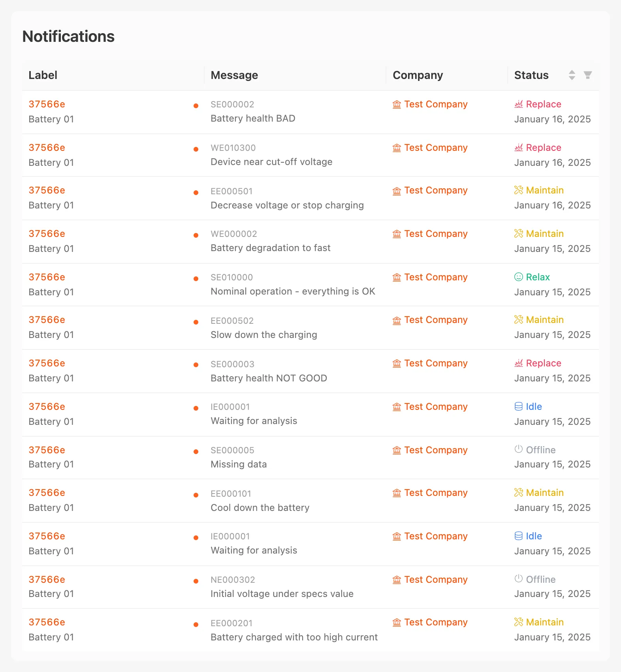This screenshot has width=621, height=672.
Task: Click the Status column filter icon
Action: [588, 75]
